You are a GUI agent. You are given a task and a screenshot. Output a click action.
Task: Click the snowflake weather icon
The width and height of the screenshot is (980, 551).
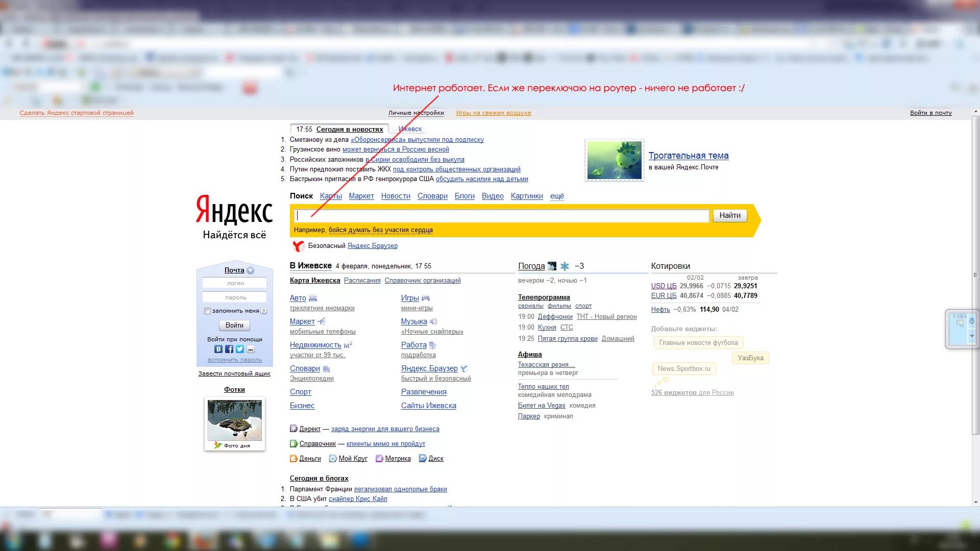pos(565,266)
